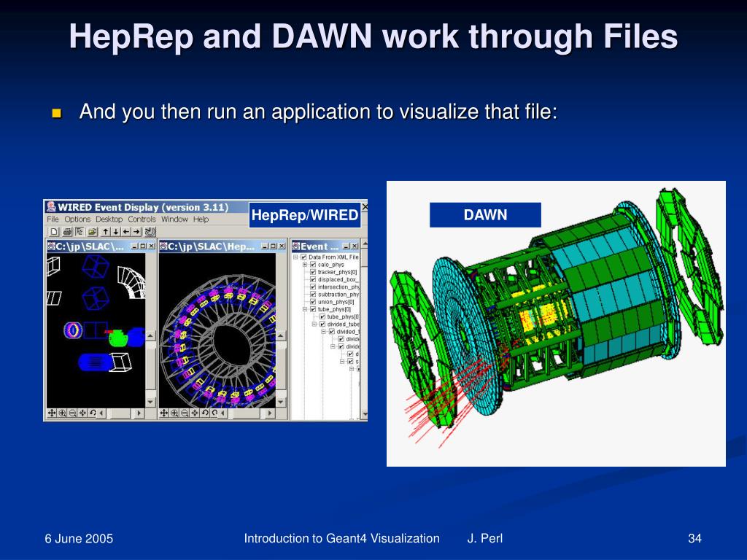Click the last toolbar icon after the arrows
Viewport: 747px width, 560px height.
[x=150, y=232]
